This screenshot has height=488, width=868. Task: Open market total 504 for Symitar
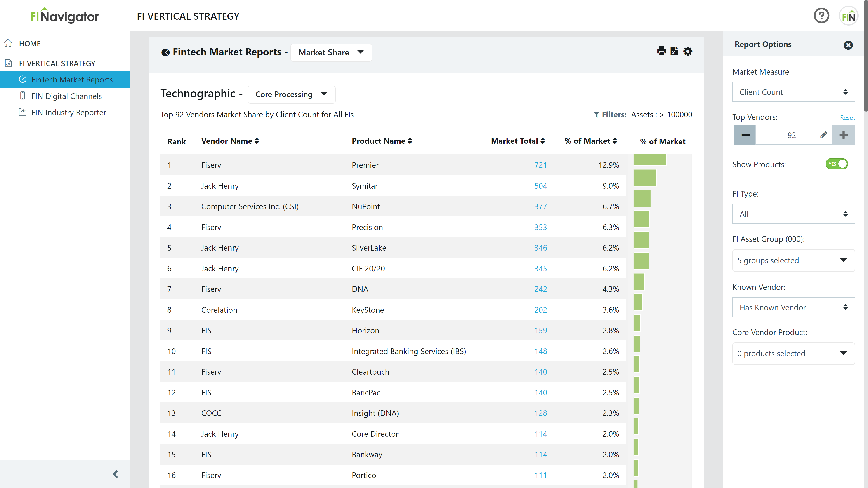(540, 186)
